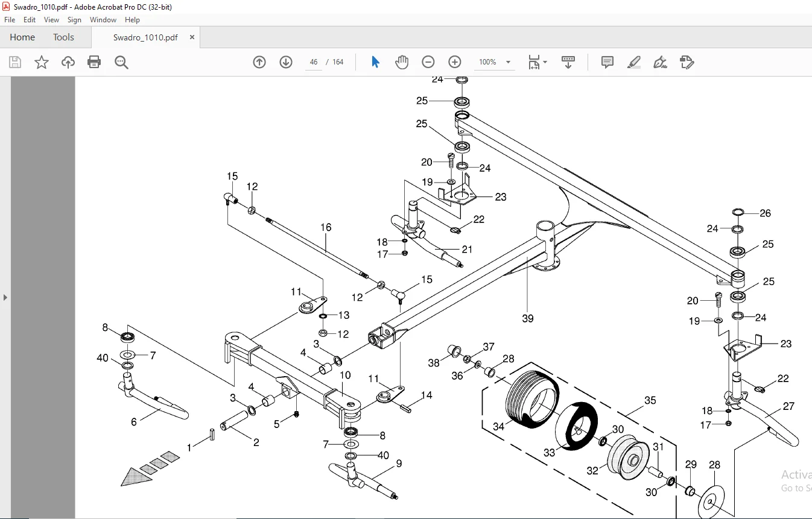Viewport: 812px width, 519px height.
Task: Open the zoom level dropdown arrow
Action: (508, 62)
